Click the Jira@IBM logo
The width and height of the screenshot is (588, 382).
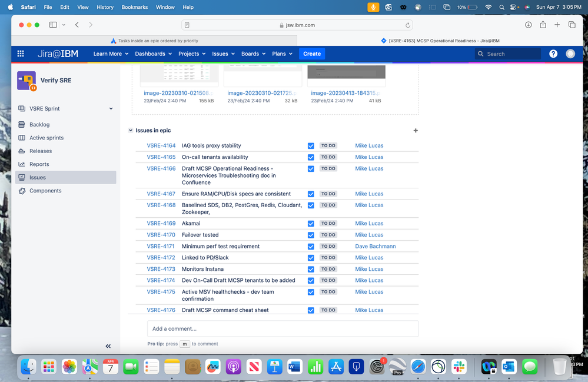coord(58,54)
